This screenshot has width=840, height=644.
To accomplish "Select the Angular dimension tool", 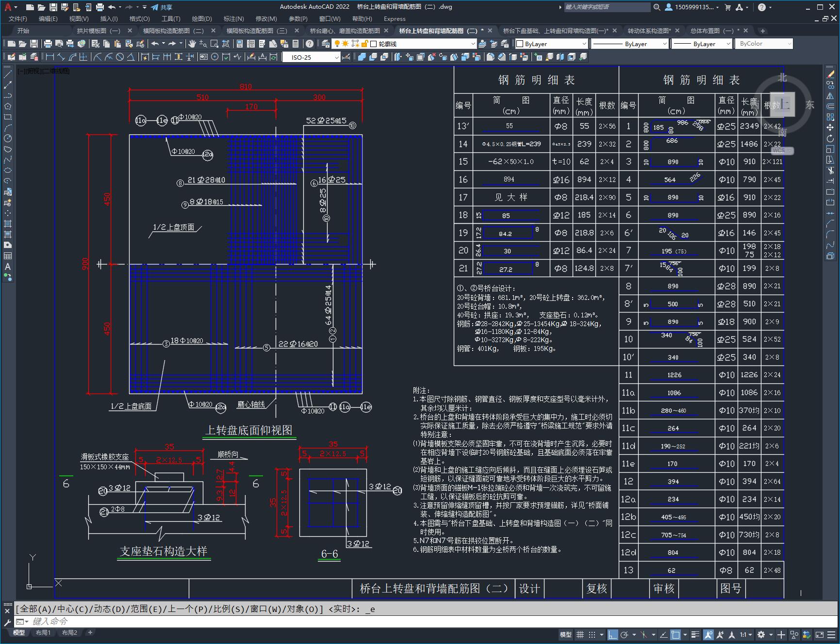I will pyautogui.click(x=131, y=57).
